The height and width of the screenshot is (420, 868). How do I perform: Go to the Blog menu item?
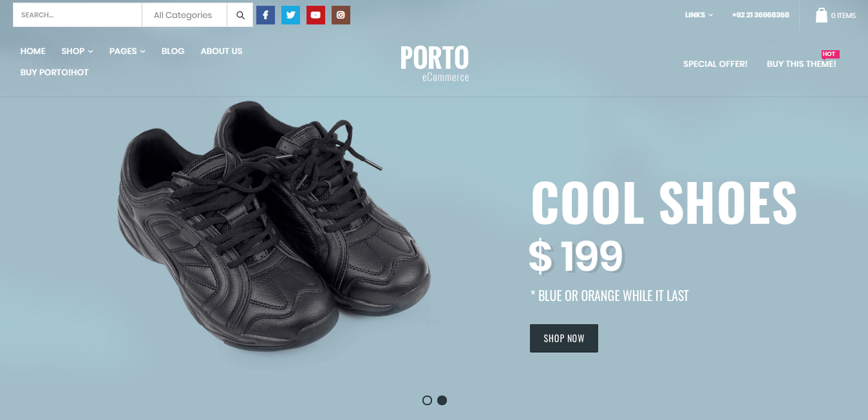click(x=173, y=51)
